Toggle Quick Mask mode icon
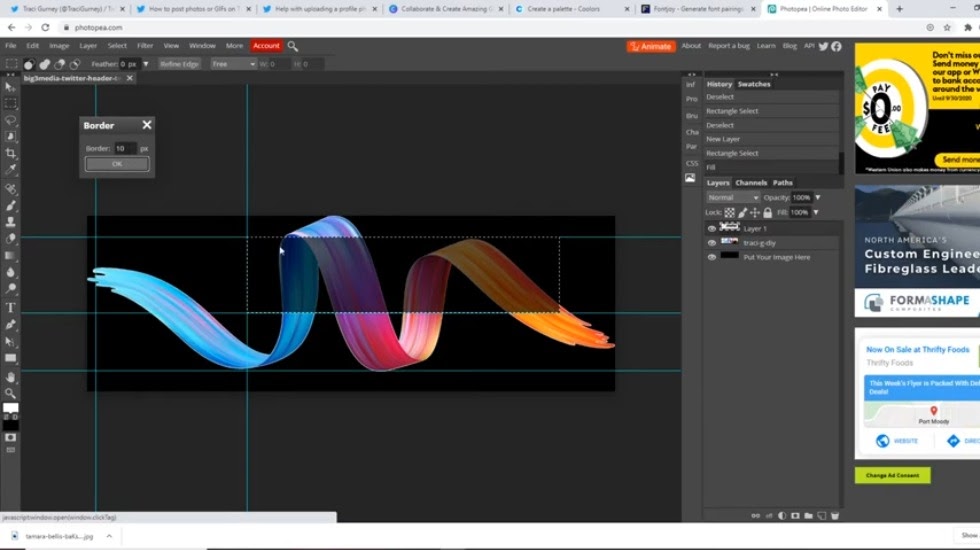 (x=10, y=438)
